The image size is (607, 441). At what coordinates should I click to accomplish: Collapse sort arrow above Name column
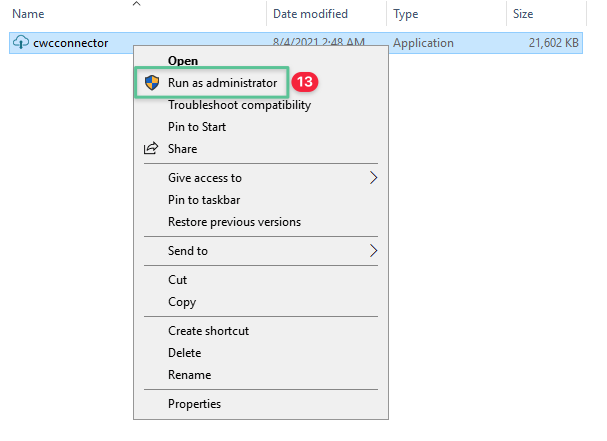(x=137, y=4)
